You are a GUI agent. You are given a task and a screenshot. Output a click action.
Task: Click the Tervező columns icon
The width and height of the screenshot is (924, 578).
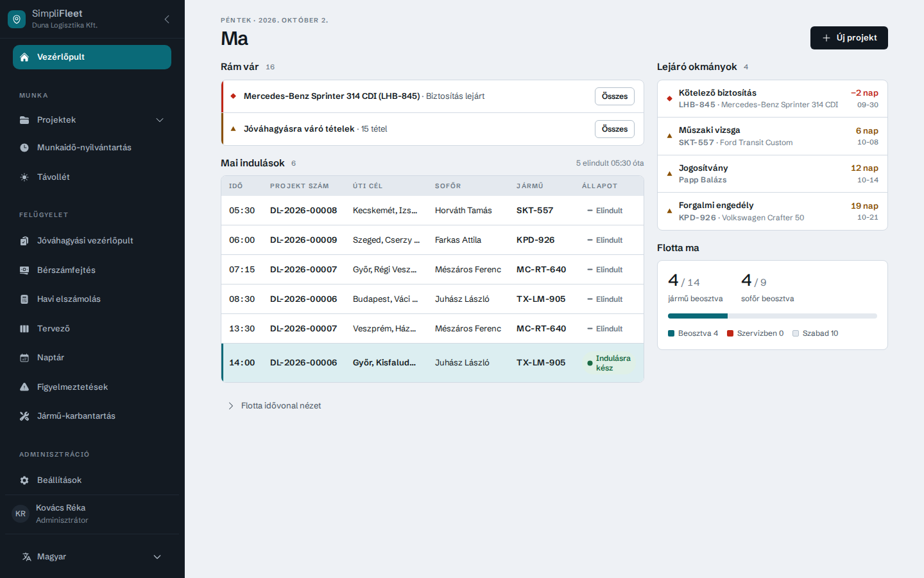point(24,329)
